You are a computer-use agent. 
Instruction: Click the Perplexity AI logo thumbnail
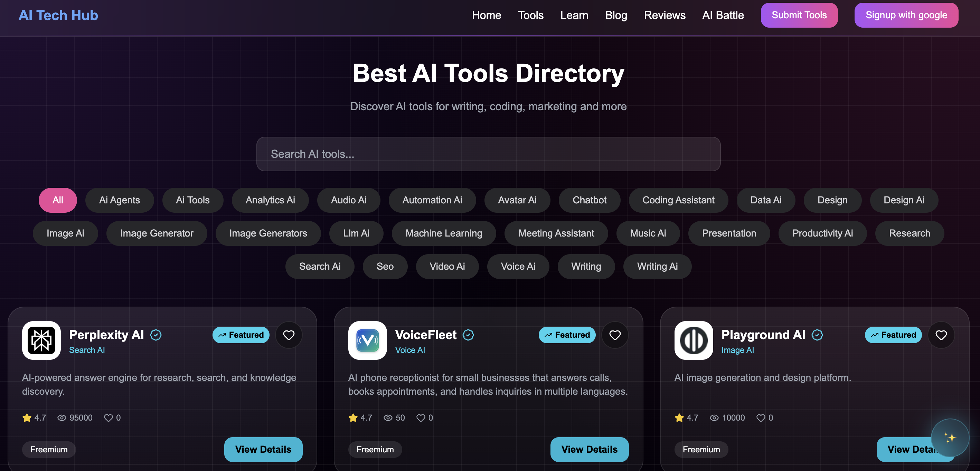click(41, 340)
